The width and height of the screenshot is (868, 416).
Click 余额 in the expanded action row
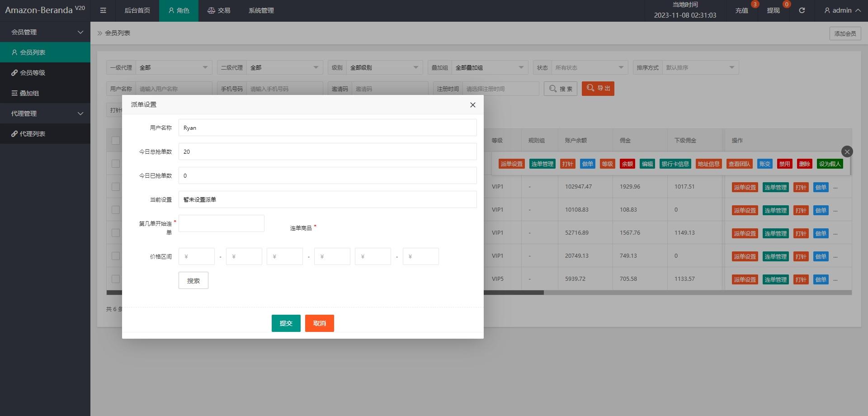(627, 164)
